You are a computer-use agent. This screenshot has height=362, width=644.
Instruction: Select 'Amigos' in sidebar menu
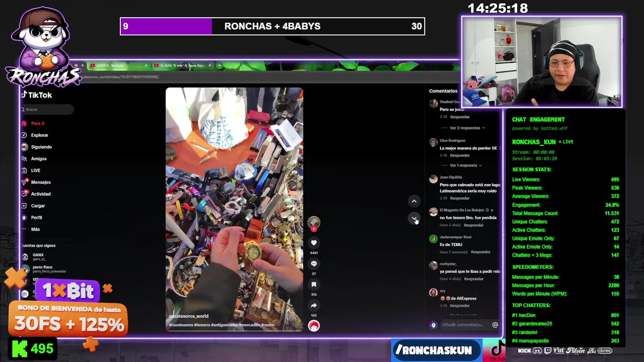click(x=39, y=159)
